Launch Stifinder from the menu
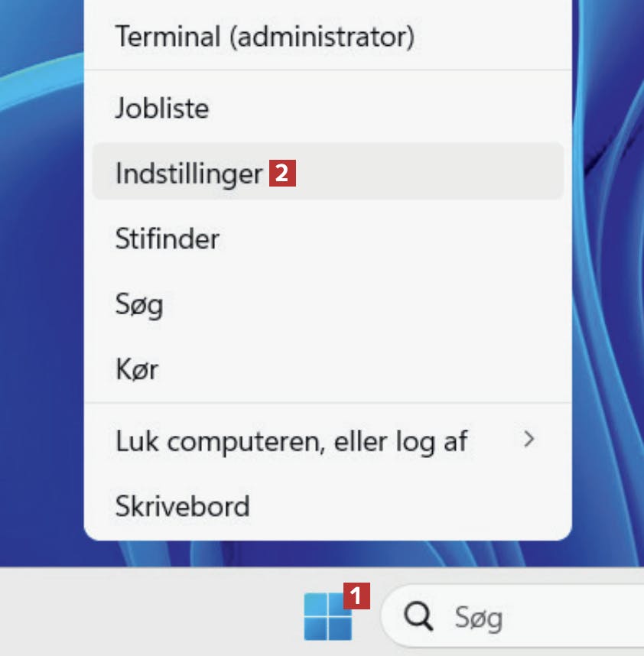644x656 pixels. (x=168, y=239)
